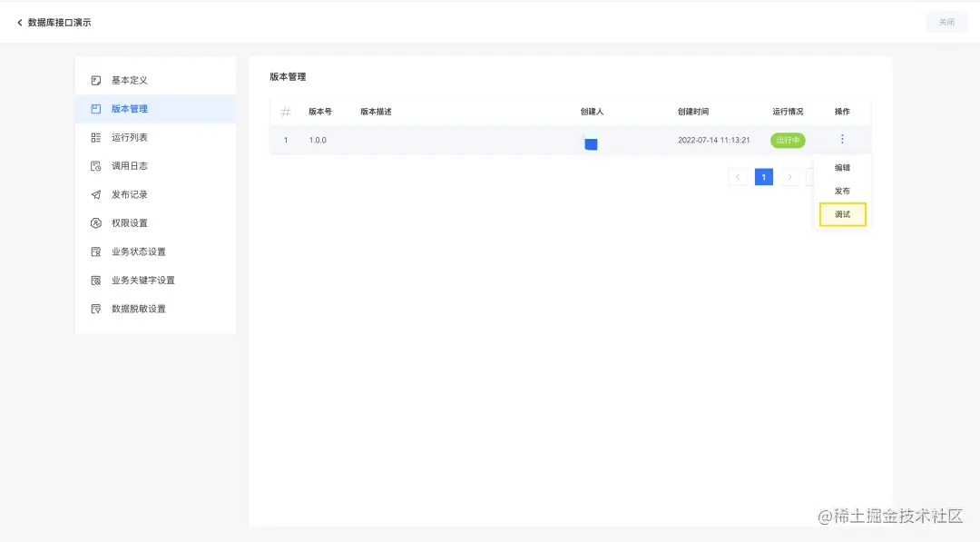The width and height of the screenshot is (980, 542).
Task: Select the 发布记录 paper-plane icon
Action: pos(95,193)
